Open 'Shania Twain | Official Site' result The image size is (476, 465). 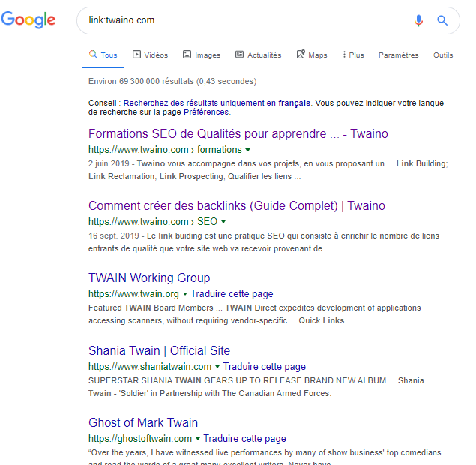159,350
